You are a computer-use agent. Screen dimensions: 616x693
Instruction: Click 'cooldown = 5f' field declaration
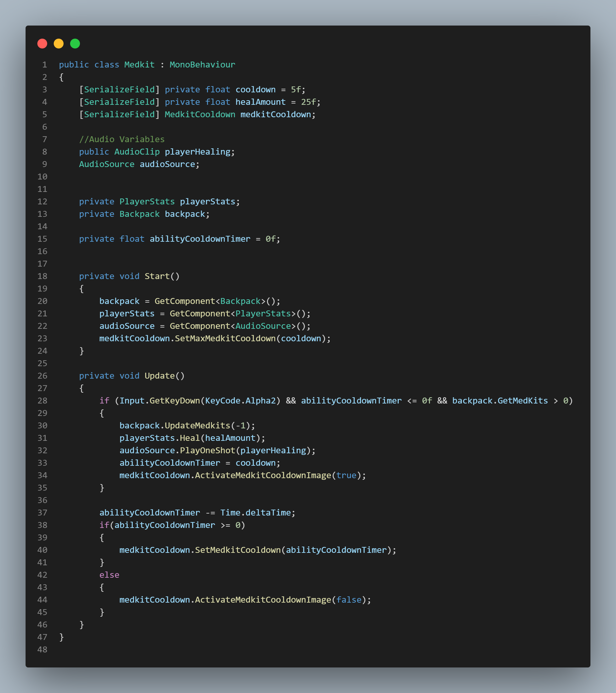(268, 89)
